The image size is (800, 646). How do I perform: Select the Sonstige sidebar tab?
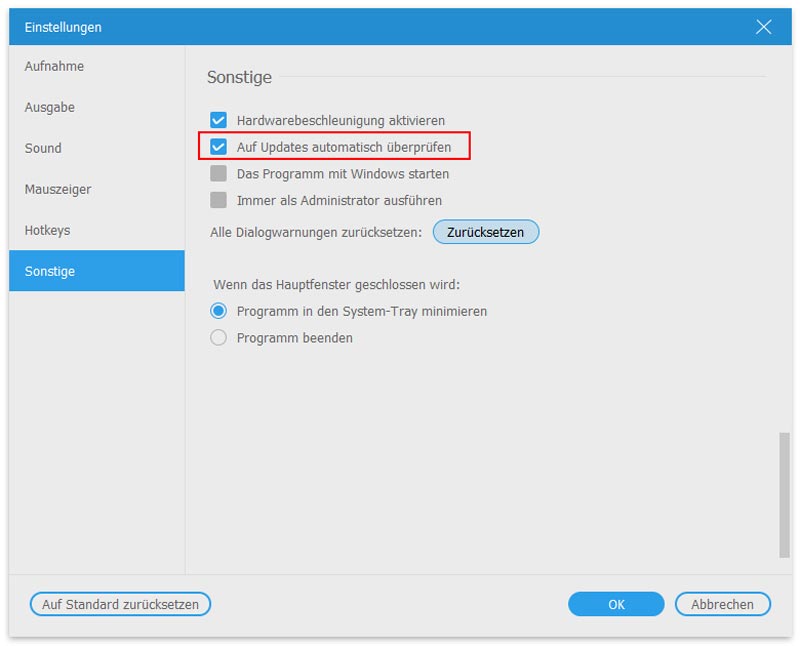[x=96, y=271]
